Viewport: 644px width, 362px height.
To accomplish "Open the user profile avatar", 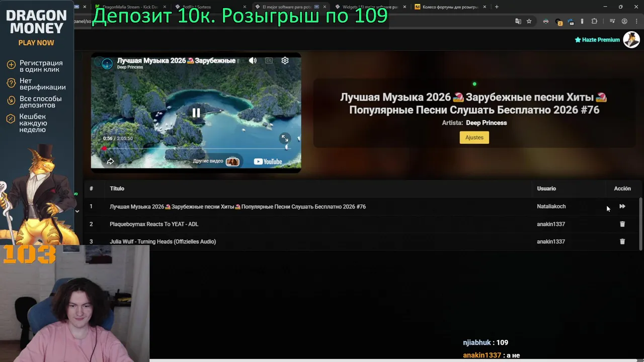I will pyautogui.click(x=631, y=39).
